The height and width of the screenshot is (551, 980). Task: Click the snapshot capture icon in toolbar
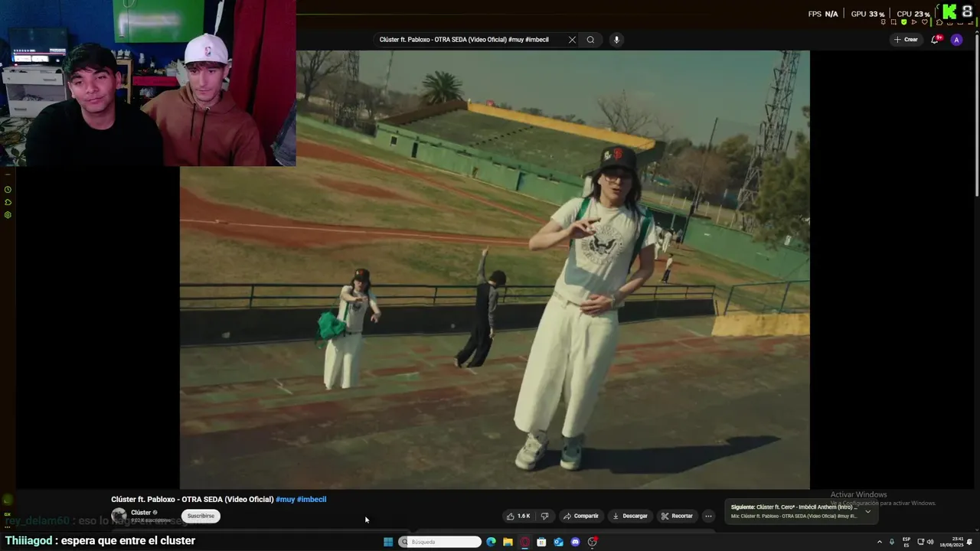(893, 22)
